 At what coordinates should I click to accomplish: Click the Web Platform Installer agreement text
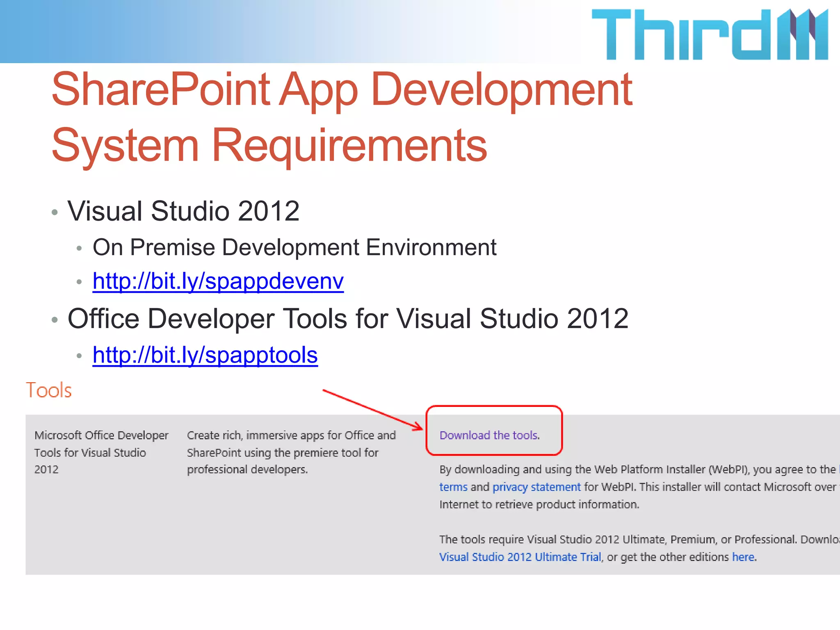pyautogui.click(x=637, y=470)
